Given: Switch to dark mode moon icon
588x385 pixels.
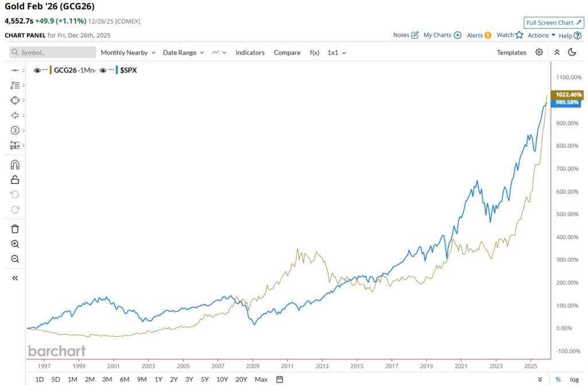Looking at the screenshot, I should coord(572,52).
